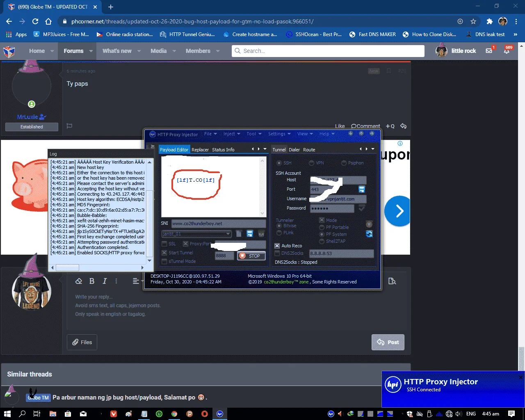Open the Tool menu dropdown
The width and height of the screenshot is (525, 420).
point(253,134)
